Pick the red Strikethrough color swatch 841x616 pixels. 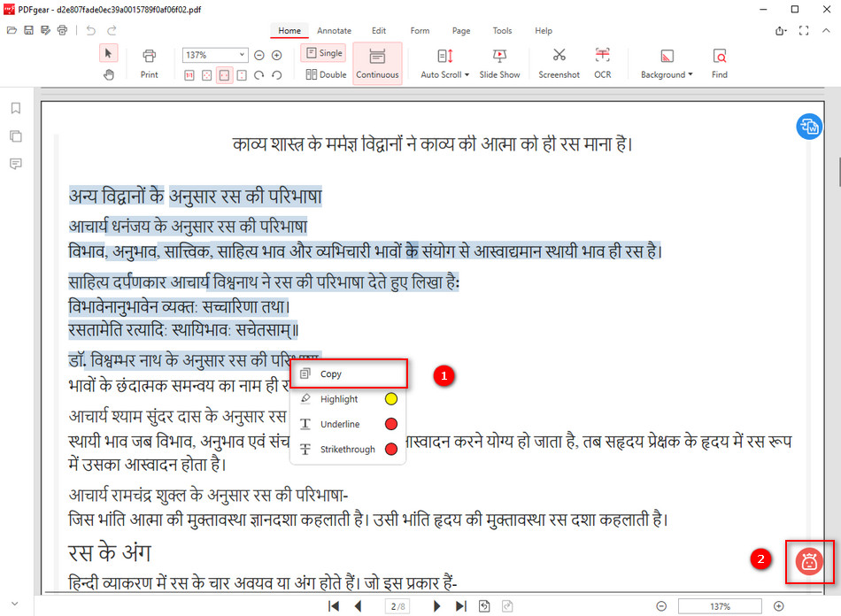coord(391,450)
